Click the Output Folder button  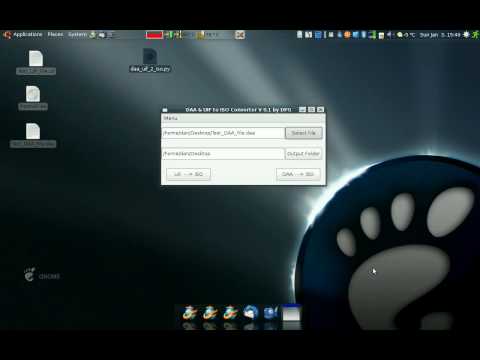pos(303,154)
